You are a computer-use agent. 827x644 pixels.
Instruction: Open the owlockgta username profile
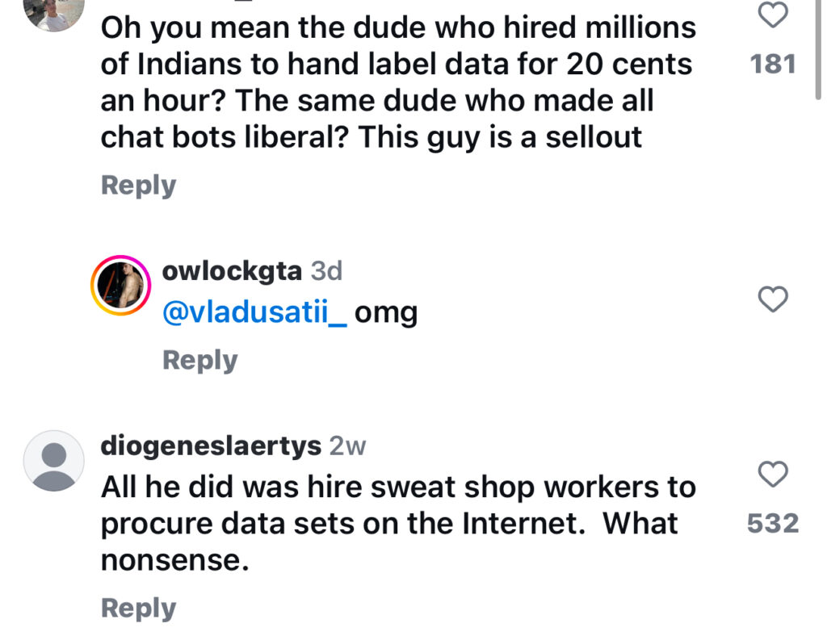[233, 271]
